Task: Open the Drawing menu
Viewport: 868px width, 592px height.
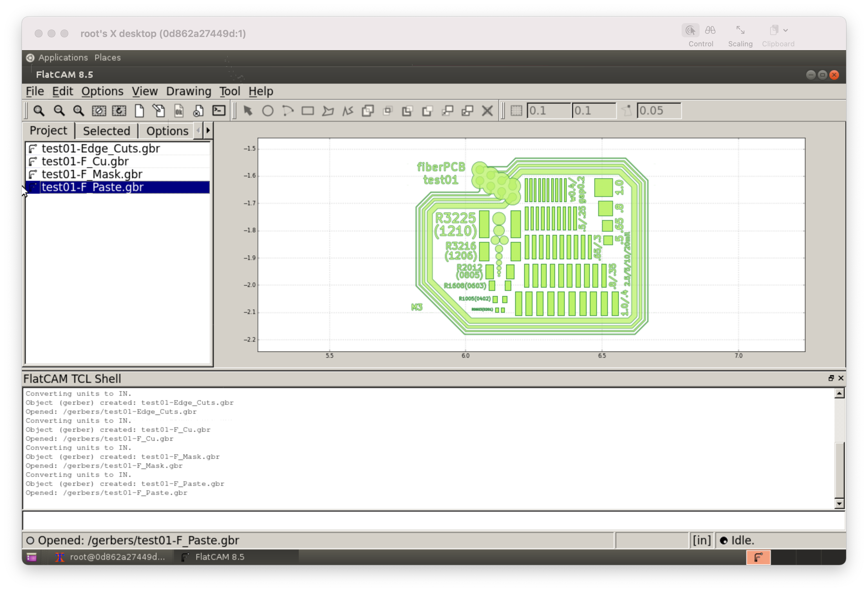Action: (x=189, y=91)
